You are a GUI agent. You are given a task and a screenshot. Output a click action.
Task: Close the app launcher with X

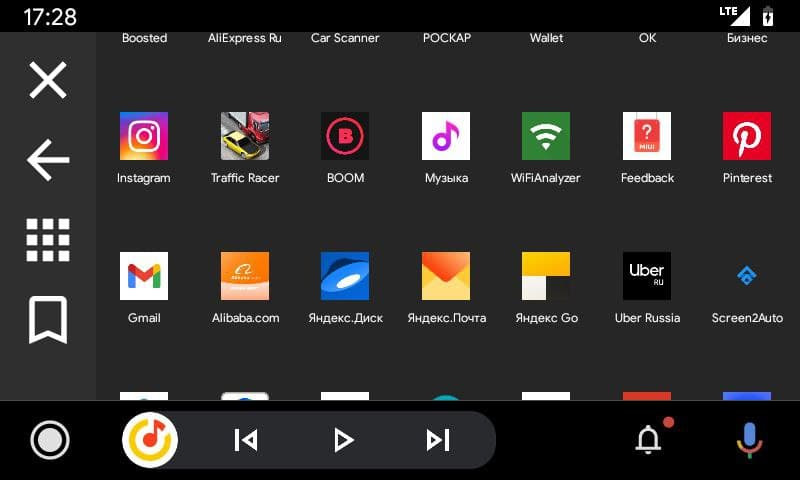(48, 80)
